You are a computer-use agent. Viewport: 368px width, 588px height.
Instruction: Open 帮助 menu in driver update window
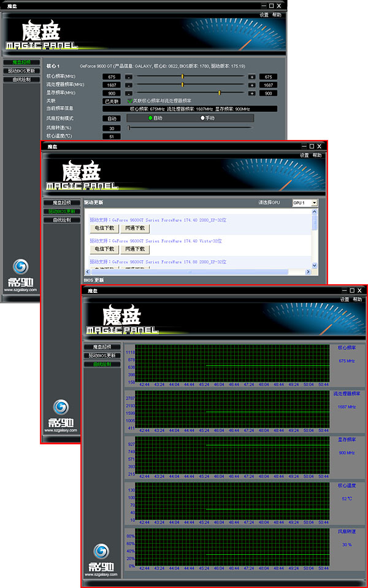tap(317, 155)
